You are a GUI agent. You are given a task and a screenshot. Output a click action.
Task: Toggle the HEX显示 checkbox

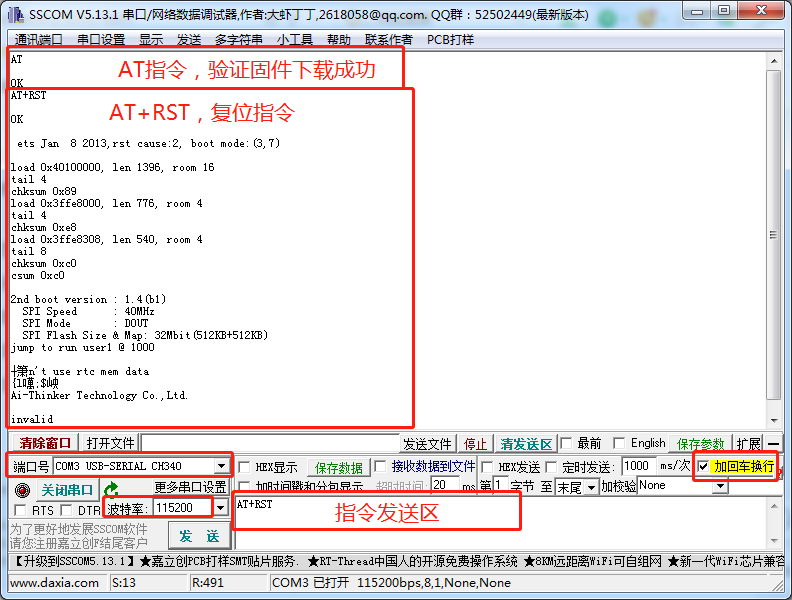(244, 467)
